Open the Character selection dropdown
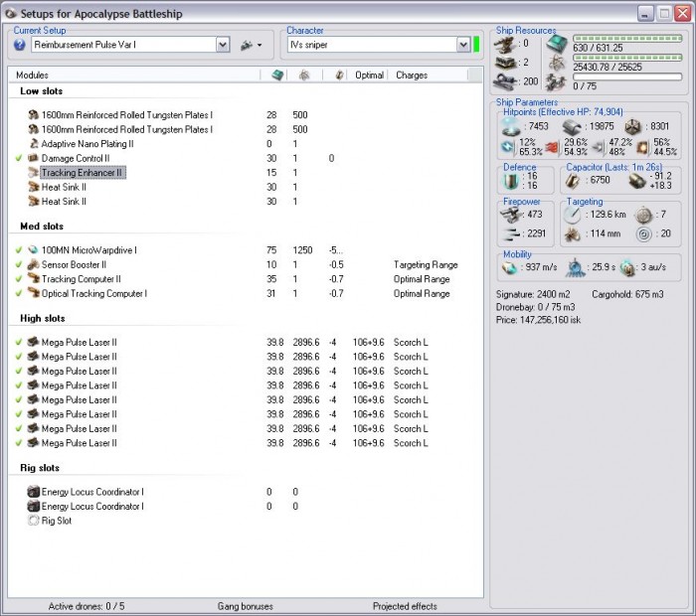Screen dimensions: 696x616 tap(463, 45)
